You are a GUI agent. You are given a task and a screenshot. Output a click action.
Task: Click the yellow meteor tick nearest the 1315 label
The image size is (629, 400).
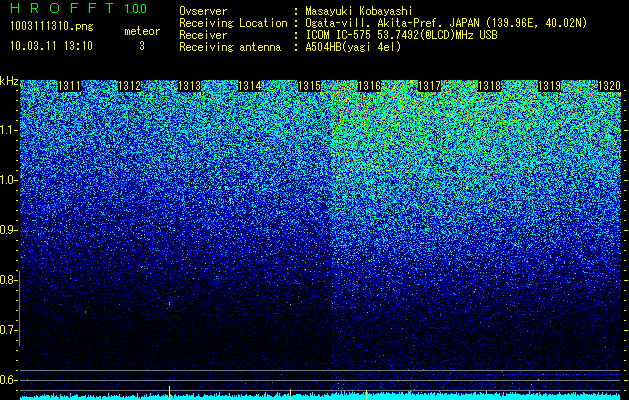[290, 394]
